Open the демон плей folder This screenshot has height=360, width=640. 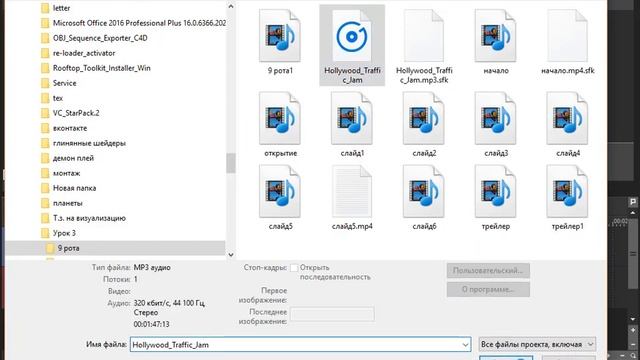pos(68,158)
